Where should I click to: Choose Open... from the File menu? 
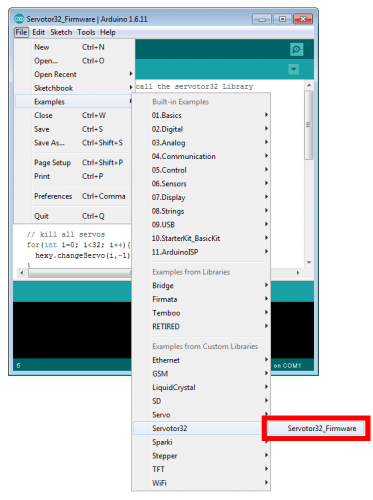tap(74, 61)
